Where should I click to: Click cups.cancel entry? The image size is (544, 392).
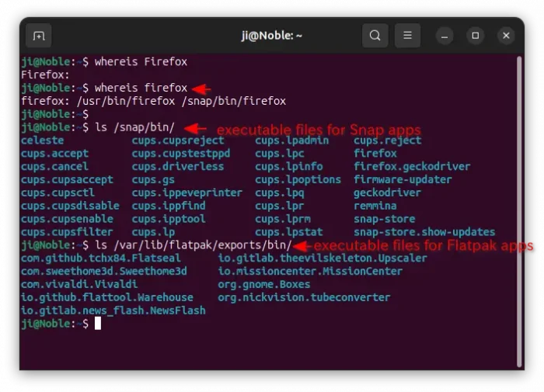(x=55, y=167)
